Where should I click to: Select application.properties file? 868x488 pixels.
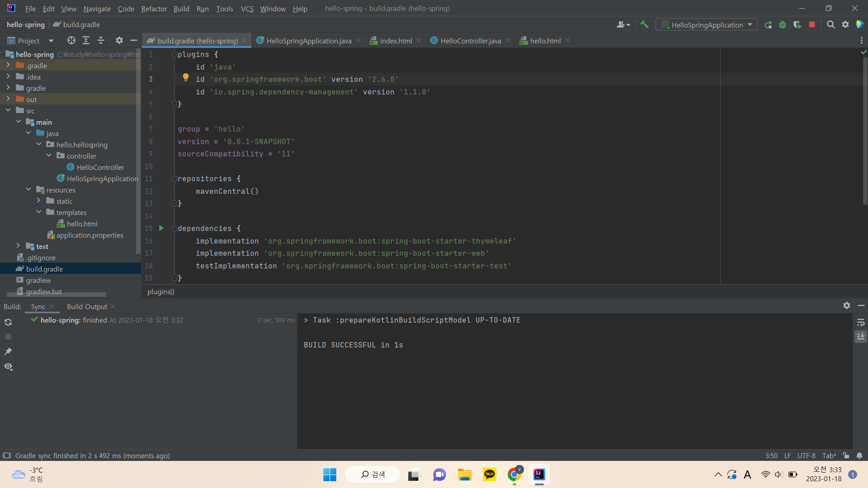(x=90, y=235)
